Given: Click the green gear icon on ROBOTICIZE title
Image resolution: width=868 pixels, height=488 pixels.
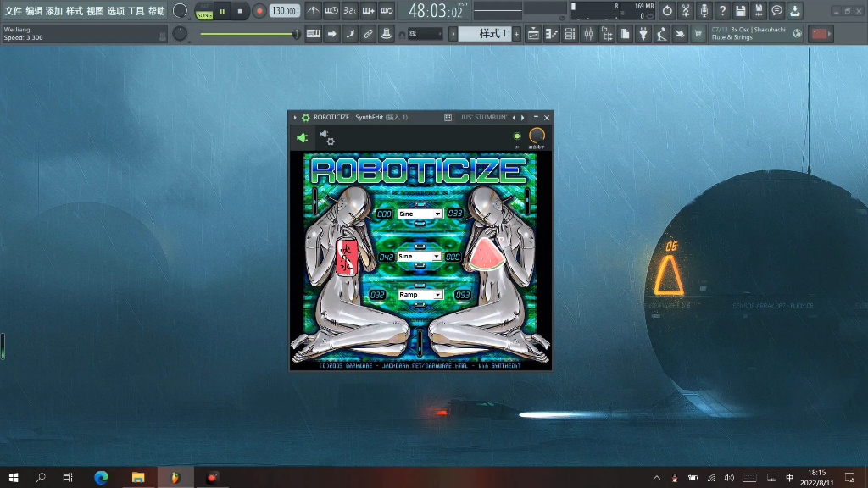Looking at the screenshot, I should click(305, 117).
